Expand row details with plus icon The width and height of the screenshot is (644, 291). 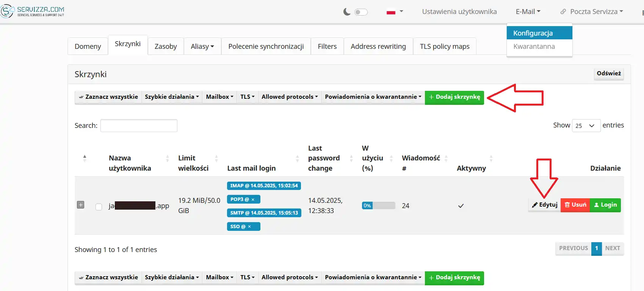(80, 205)
